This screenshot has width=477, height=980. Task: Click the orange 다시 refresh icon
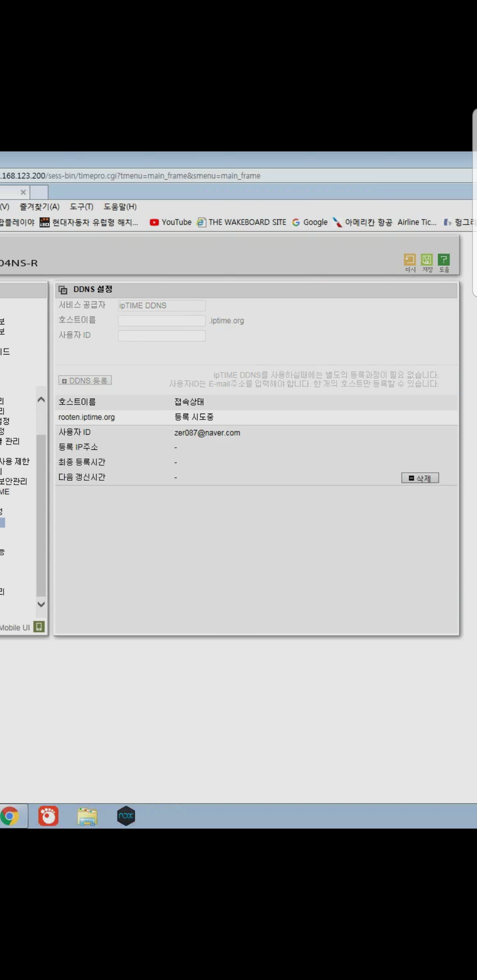pos(410,260)
